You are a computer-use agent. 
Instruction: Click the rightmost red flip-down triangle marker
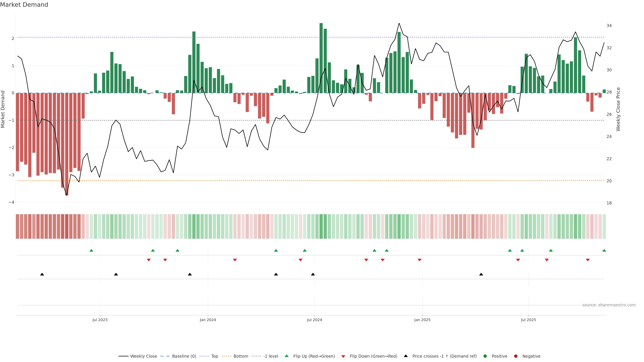588,260
